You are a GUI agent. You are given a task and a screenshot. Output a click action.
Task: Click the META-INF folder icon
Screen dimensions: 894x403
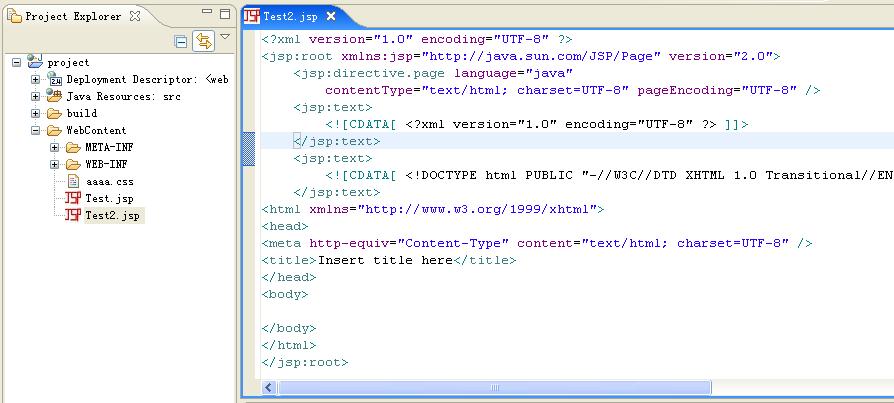(73, 148)
